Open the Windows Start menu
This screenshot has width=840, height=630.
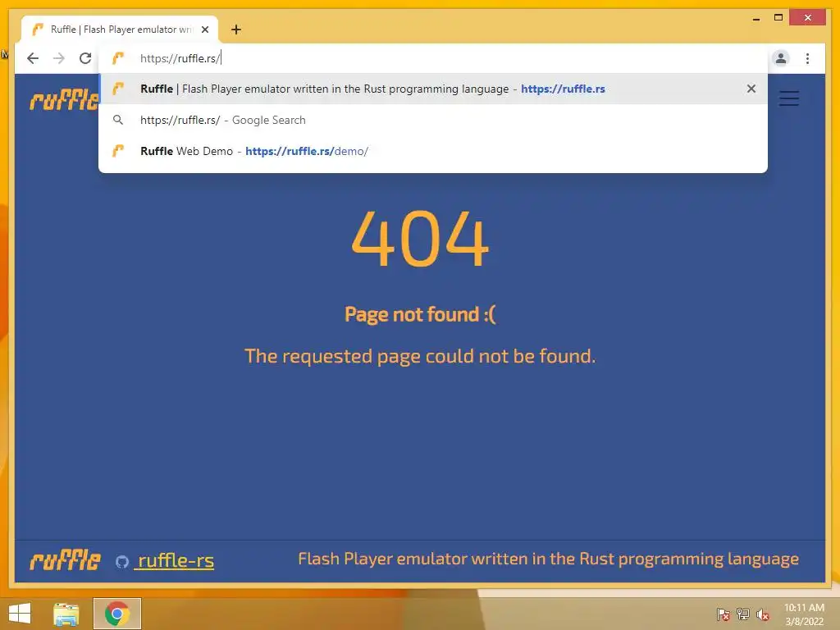click(x=20, y=614)
